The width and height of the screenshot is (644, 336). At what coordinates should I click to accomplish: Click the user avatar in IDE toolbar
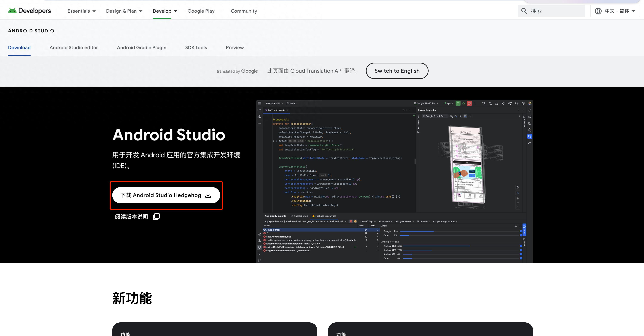click(530, 103)
